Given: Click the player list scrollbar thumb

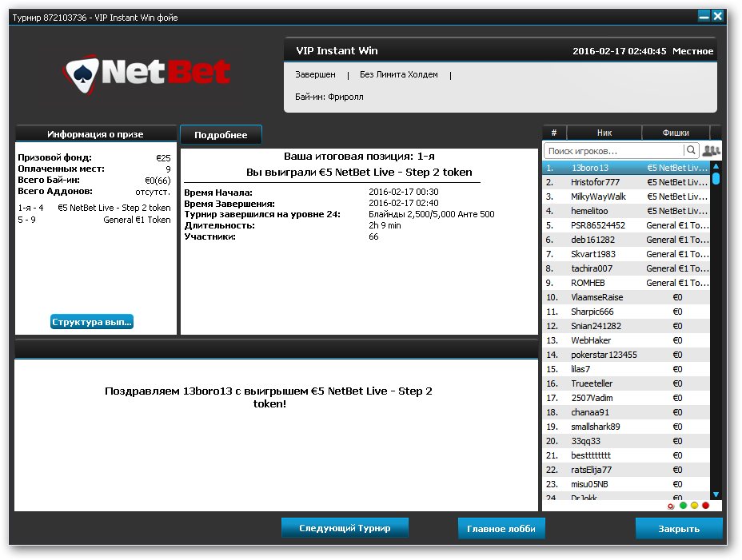Looking at the screenshot, I should tap(716, 178).
